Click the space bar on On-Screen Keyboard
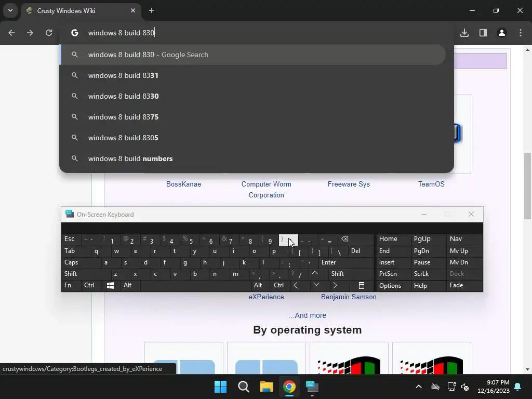This screenshot has height=399, width=532. tap(195, 285)
